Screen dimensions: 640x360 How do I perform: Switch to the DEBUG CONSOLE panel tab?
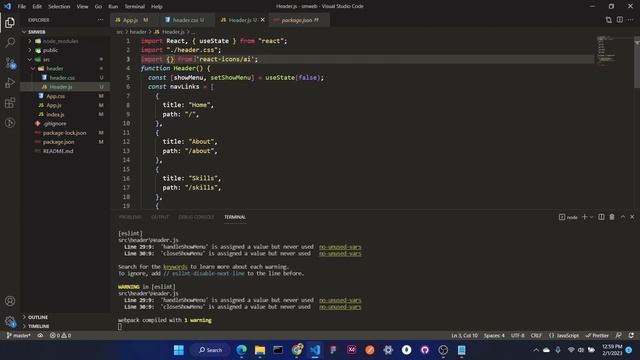(x=196, y=217)
